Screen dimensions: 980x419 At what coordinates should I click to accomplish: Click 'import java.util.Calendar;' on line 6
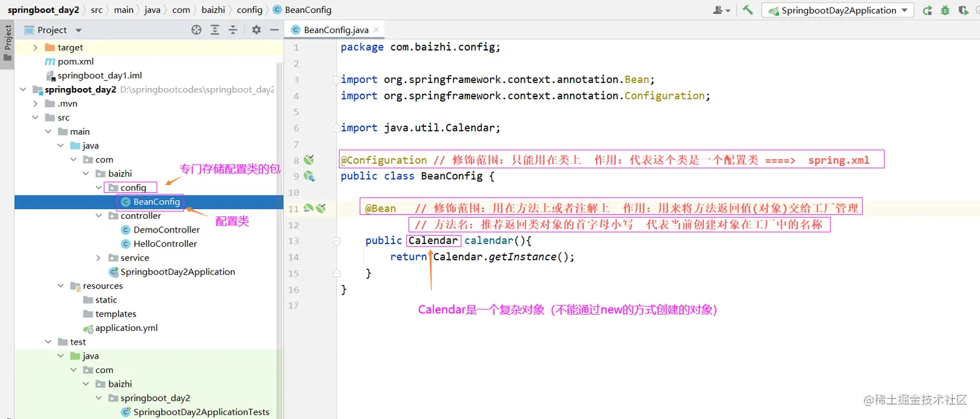click(421, 128)
